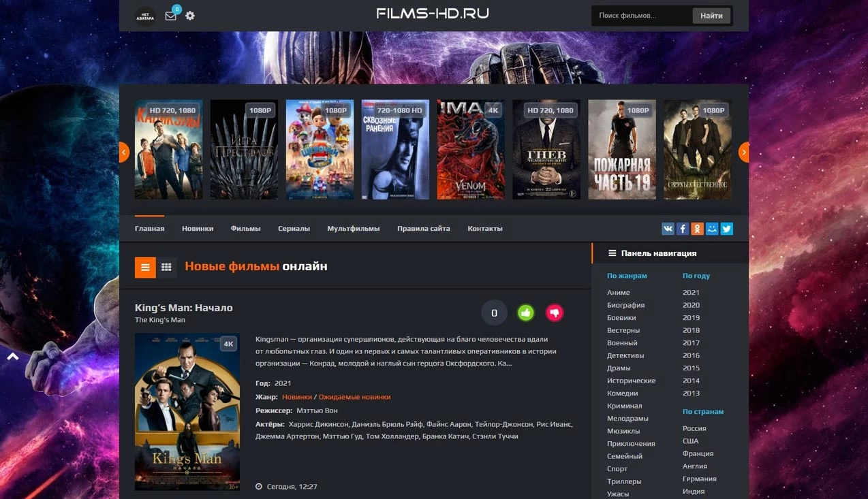Focus the 'Поиск фильмов' search field
The image size is (868, 499).
[x=643, y=16]
